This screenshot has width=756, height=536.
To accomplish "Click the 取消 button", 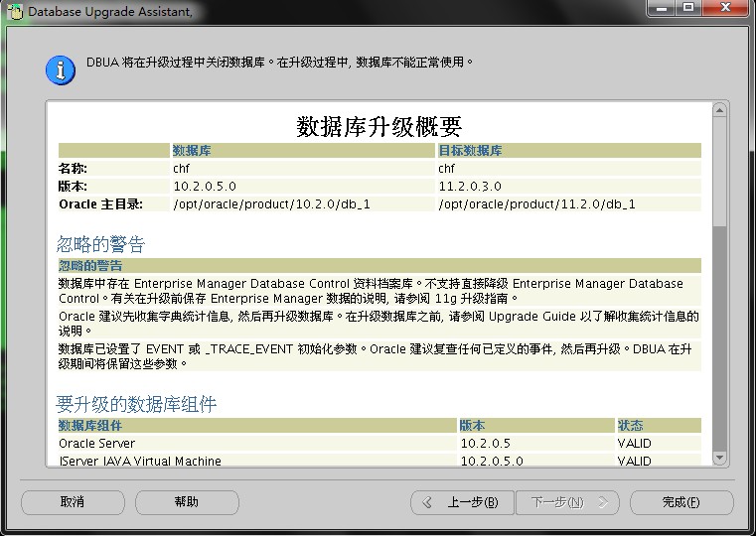I will [73, 502].
